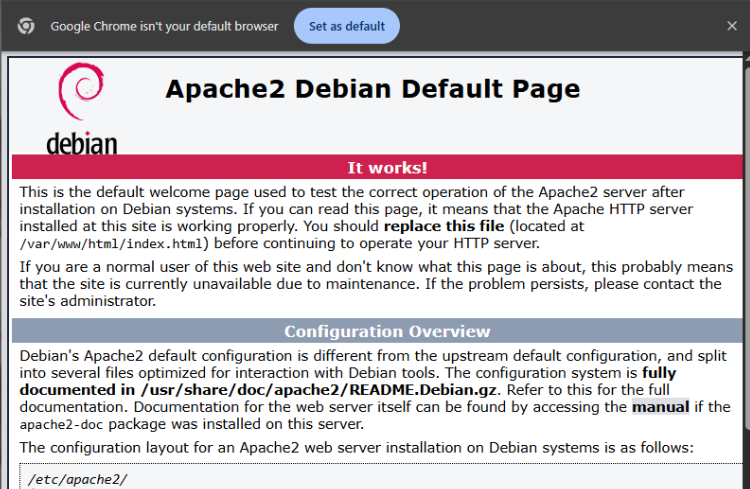Click the Configuration Overview section header
This screenshot has width=750, height=489.
coord(377,331)
